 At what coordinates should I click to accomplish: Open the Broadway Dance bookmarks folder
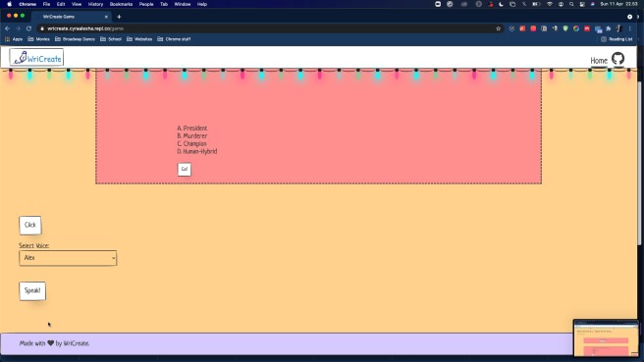pos(75,39)
